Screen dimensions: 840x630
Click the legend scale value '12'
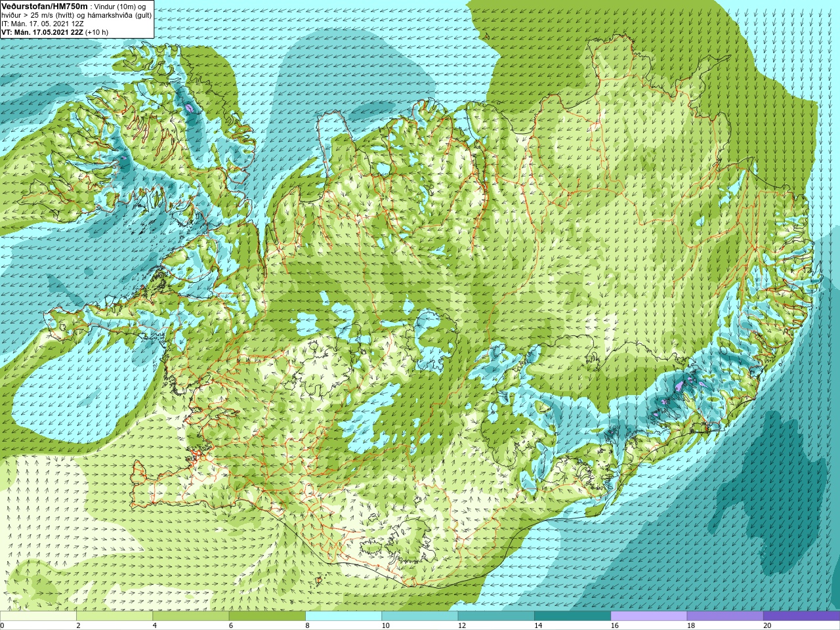462,625
